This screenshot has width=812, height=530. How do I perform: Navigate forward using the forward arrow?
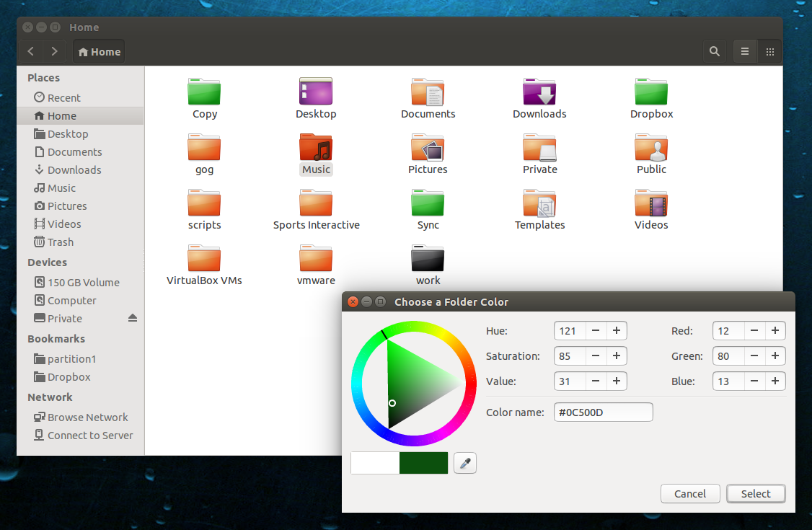click(x=54, y=51)
